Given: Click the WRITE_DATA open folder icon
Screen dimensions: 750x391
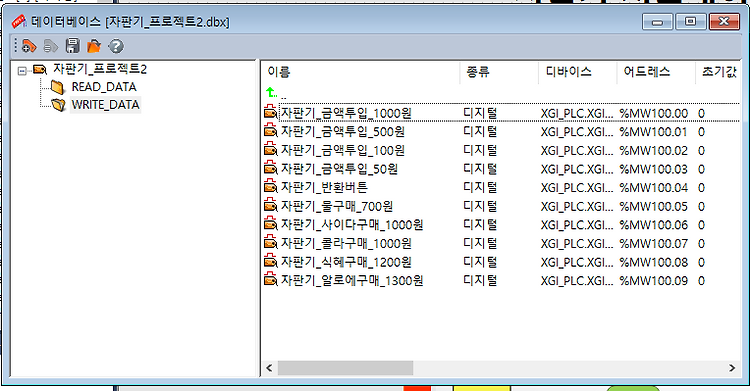Looking at the screenshot, I should coord(58,105).
